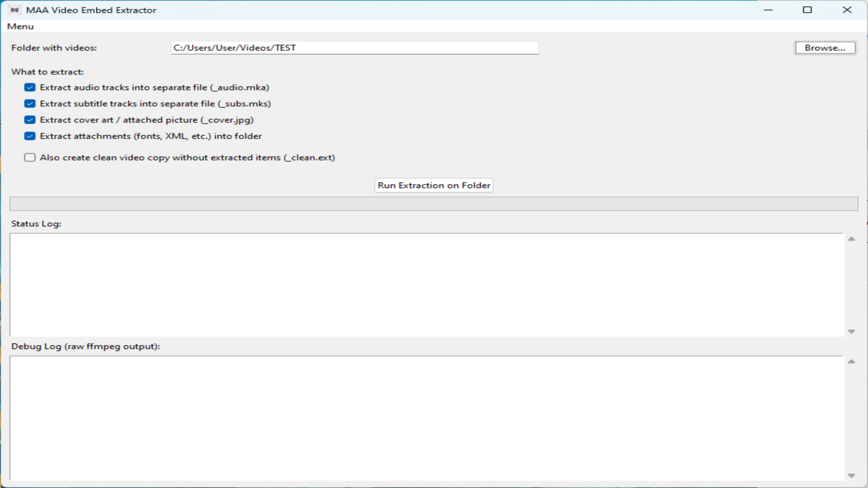868x488 pixels.
Task: Disable Extract subtitle tracks into separate file
Action: pyautogui.click(x=29, y=103)
